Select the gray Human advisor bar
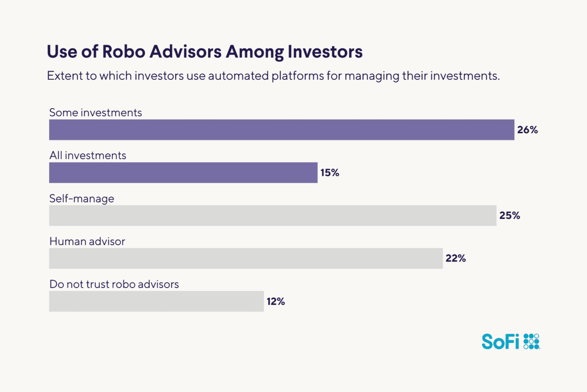The height and width of the screenshot is (392, 587). pyautogui.click(x=246, y=258)
